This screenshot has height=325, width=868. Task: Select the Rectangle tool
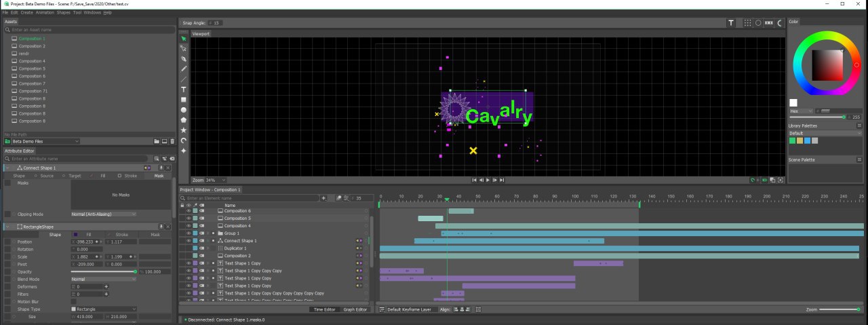point(183,100)
